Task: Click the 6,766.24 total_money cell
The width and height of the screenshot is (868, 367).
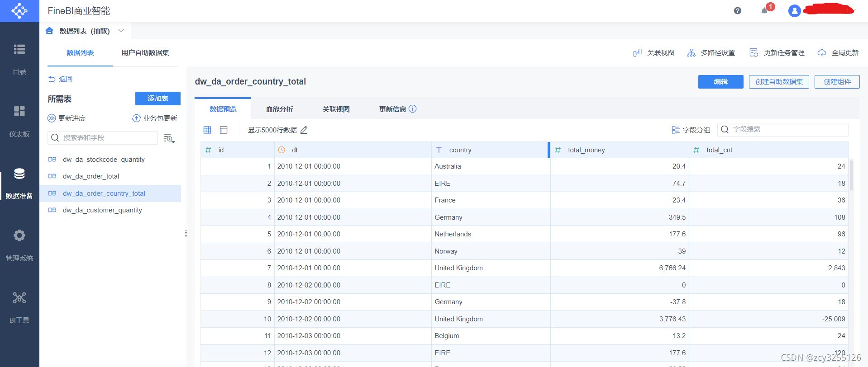Action: [x=620, y=268]
